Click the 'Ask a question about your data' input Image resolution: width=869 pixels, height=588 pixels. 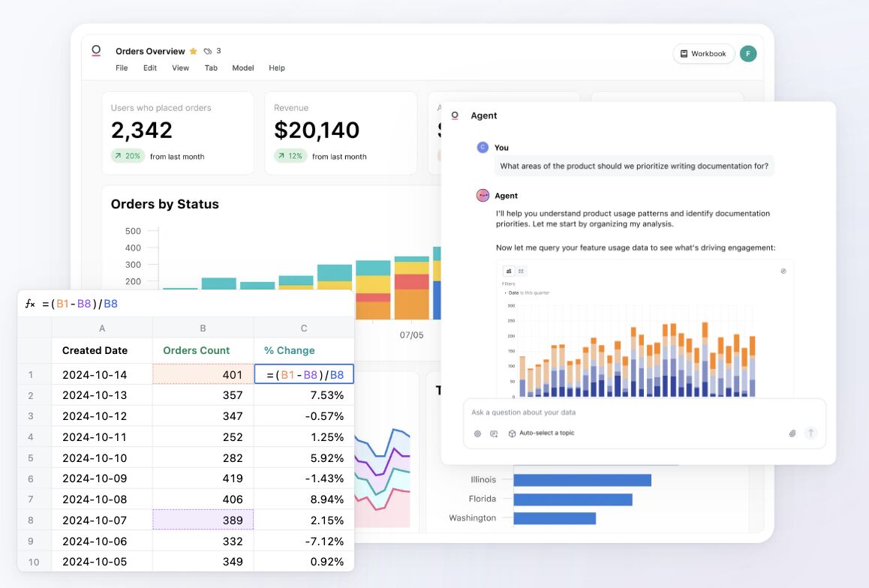pos(644,412)
